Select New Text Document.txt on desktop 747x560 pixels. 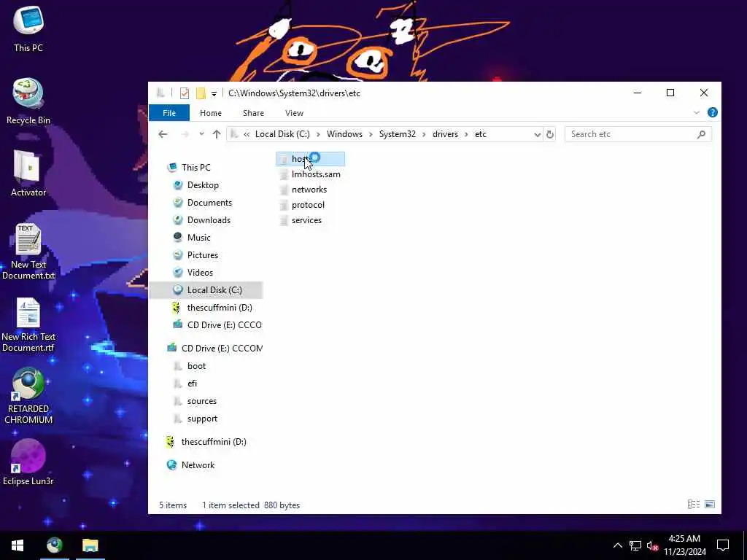28,252
